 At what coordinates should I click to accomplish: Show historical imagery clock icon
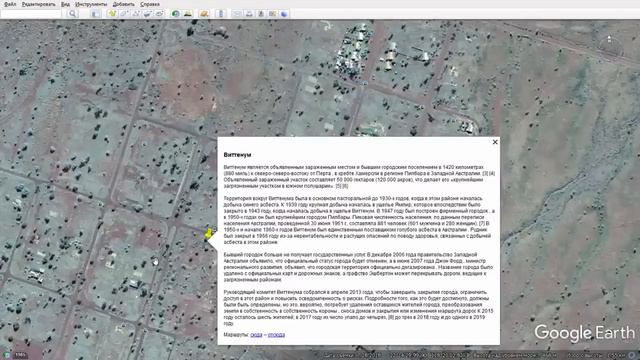[x=176, y=13]
